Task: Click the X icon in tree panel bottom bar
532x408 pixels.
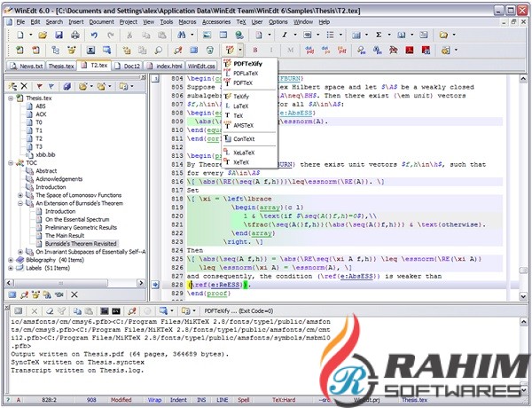Action: (x=74, y=294)
